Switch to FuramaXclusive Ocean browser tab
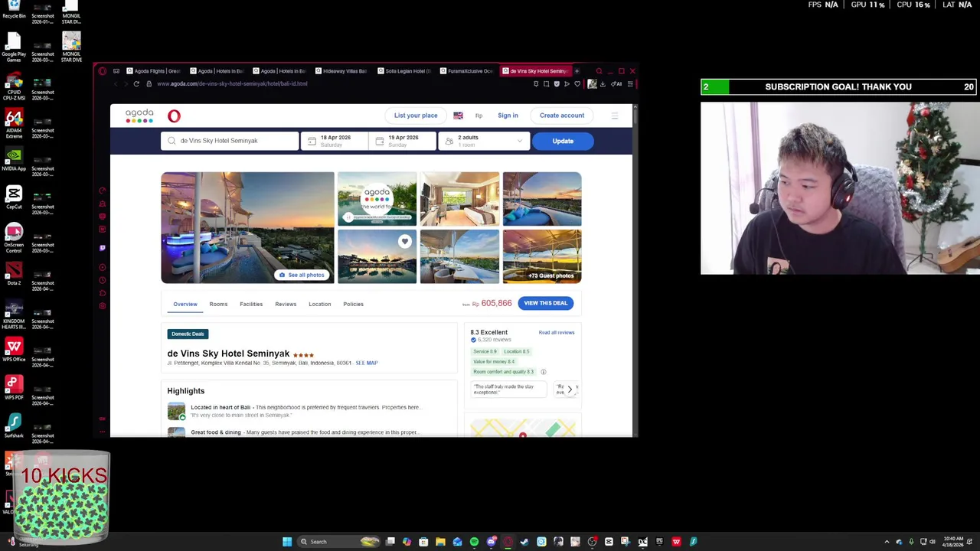980x551 pixels. tap(468, 71)
